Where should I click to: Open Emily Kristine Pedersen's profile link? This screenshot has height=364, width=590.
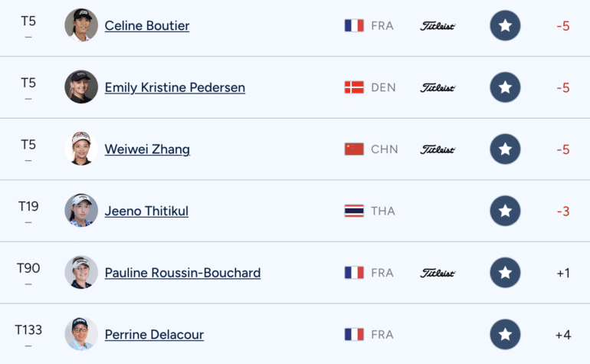click(x=175, y=87)
